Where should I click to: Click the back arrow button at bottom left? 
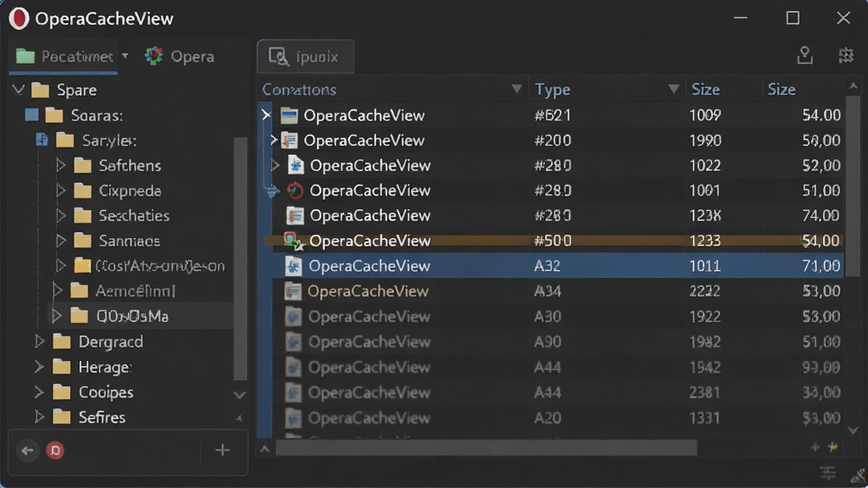[x=28, y=451]
